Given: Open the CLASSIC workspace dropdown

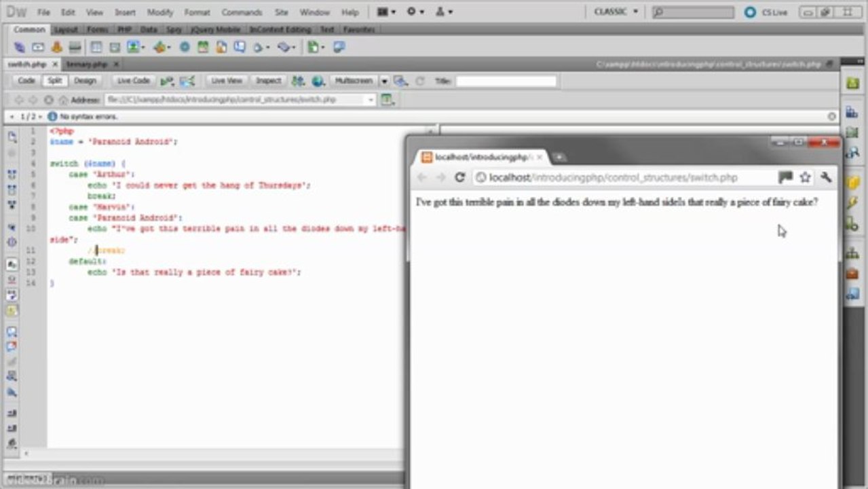Looking at the screenshot, I should coord(616,12).
